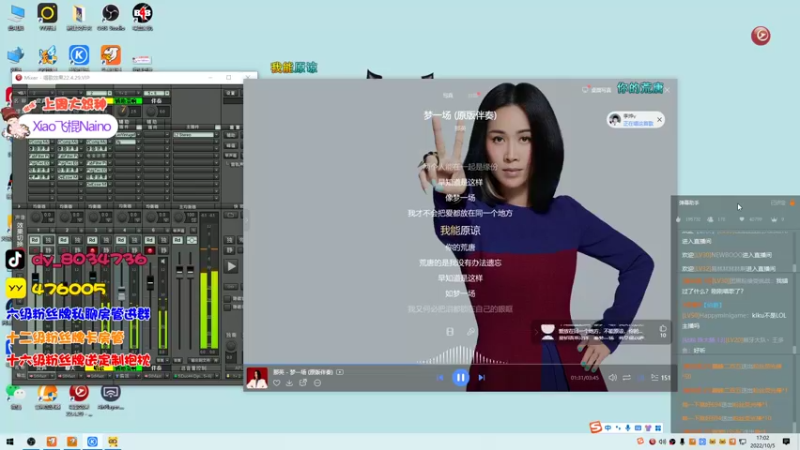Click the green highlighted channel label in Mixer
The height and width of the screenshot is (450, 800).
[x=127, y=101]
